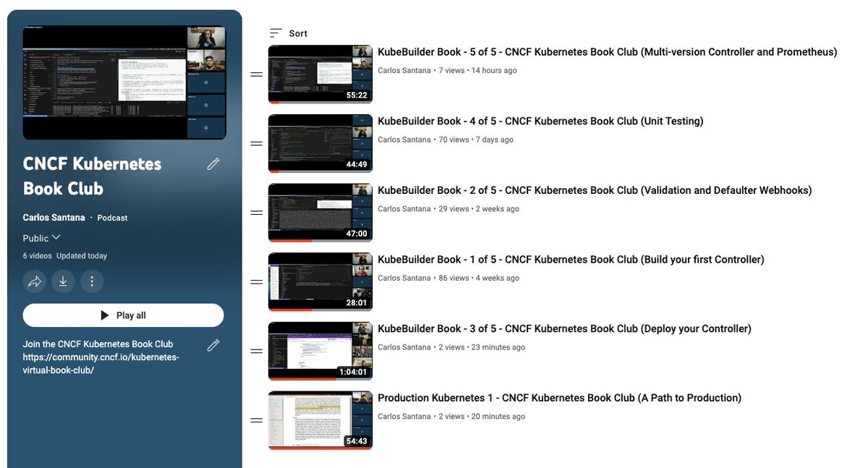Edit the playlist title with pencil icon
The height and width of the screenshot is (468, 868).
[x=213, y=164]
